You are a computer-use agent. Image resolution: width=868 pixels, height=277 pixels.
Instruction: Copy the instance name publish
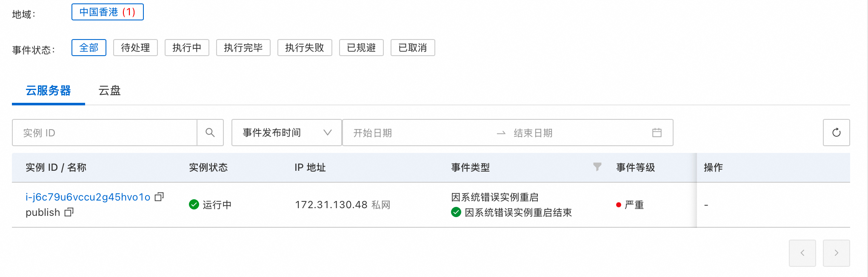(69, 212)
